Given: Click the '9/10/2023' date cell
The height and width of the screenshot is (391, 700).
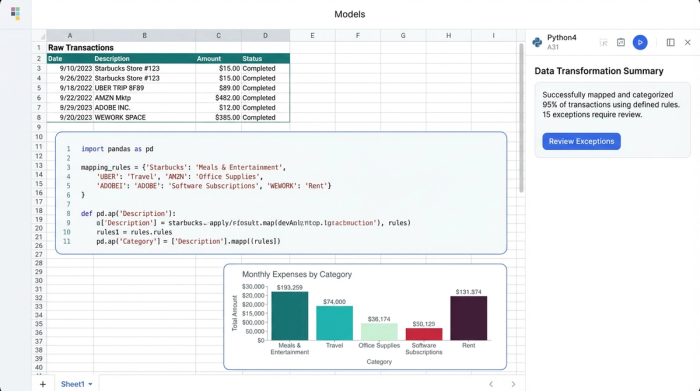Looking at the screenshot, I should [x=70, y=68].
